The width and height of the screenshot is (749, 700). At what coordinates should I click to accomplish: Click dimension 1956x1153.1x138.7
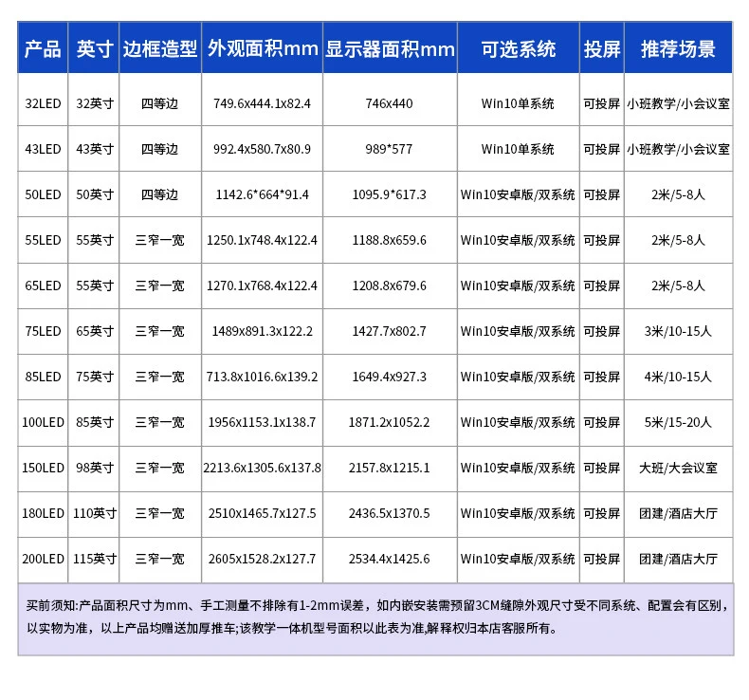point(262,422)
